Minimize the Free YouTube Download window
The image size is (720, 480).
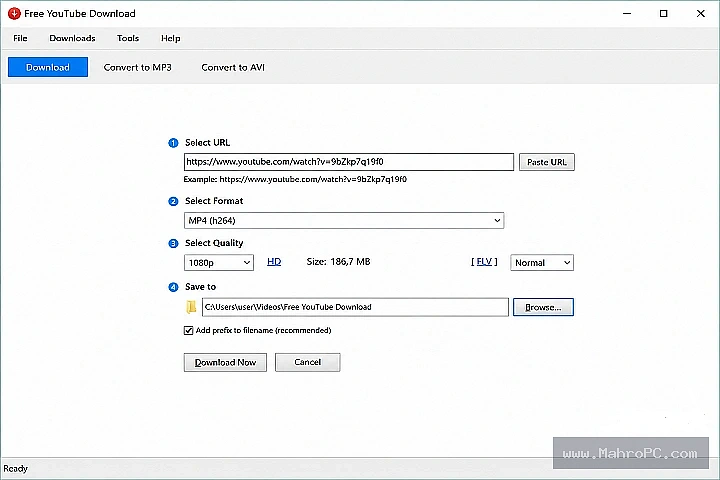point(627,13)
